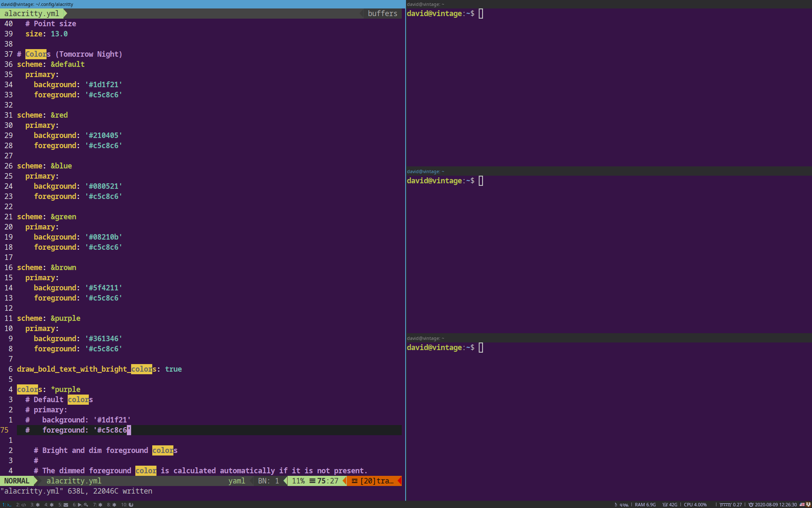The width and height of the screenshot is (812, 508).
Task: Click the load average 0.27 indicator
Action: tap(737, 505)
